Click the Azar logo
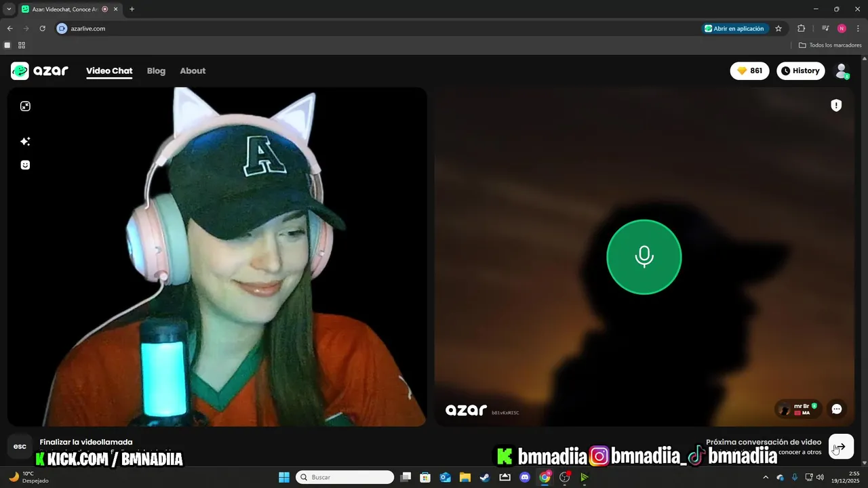Viewport: 868px width, 488px height. tap(39, 70)
